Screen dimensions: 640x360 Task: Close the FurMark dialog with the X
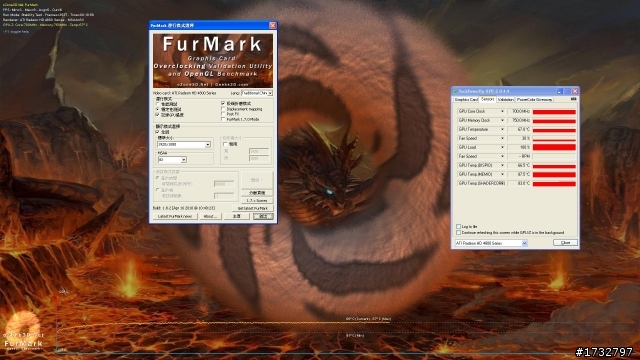coord(272,25)
